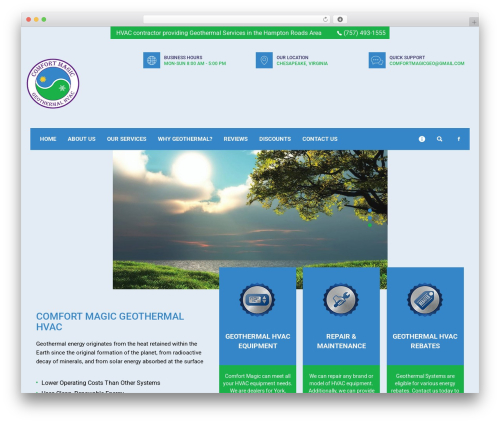The height and width of the screenshot is (423, 500).
Task: Click 'Lower Operating Costs Than Other Systems' bullet
Action: coord(101,383)
